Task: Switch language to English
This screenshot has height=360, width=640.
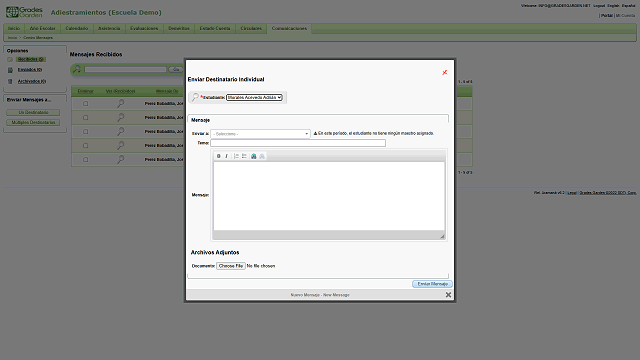Action: tap(613, 6)
